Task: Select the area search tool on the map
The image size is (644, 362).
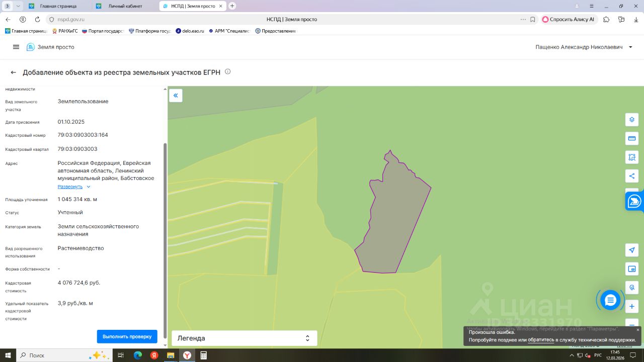Action: tap(632, 157)
